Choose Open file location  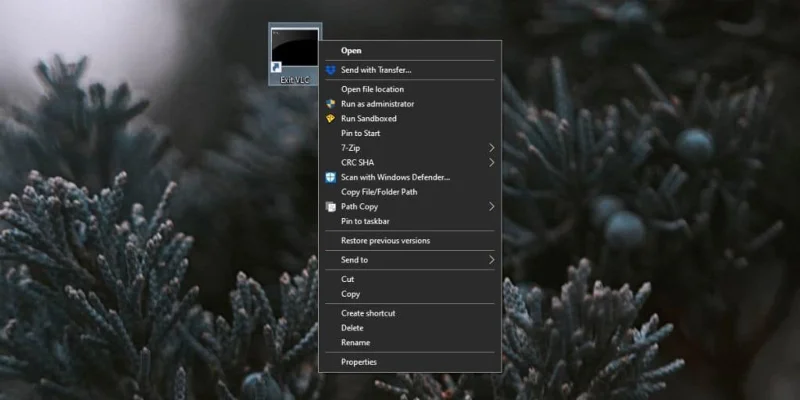pos(410,89)
